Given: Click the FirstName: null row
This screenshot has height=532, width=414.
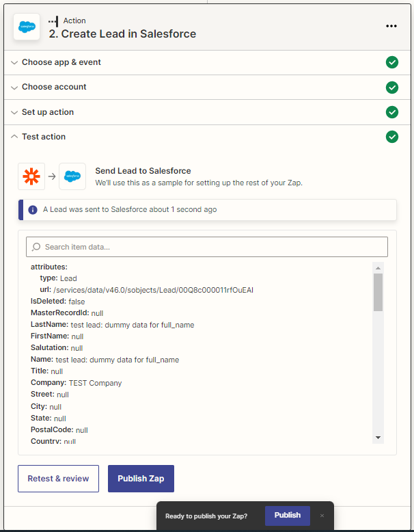Looking at the screenshot, I should [57, 336].
